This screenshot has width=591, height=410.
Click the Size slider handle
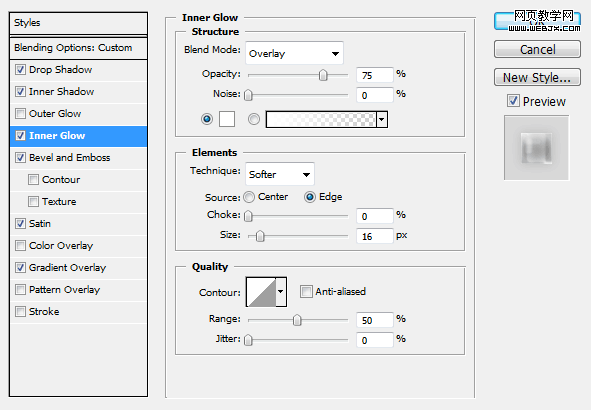pyautogui.click(x=260, y=236)
